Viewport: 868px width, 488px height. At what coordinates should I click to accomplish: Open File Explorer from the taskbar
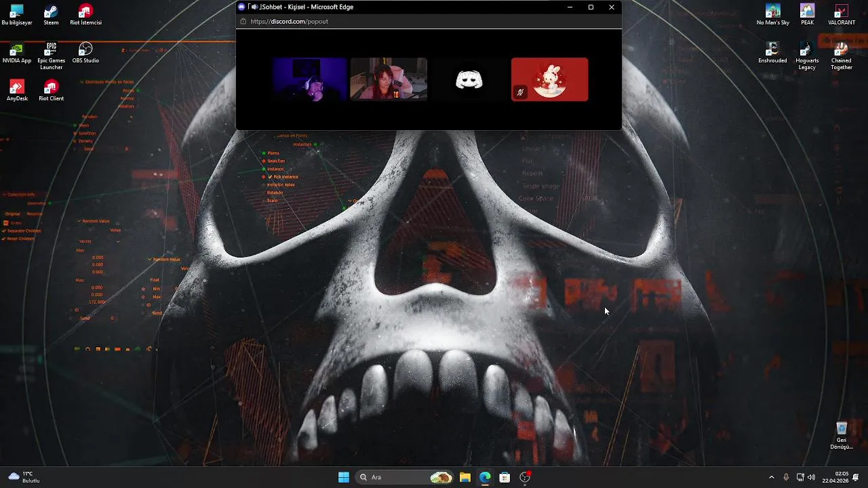[465, 477]
